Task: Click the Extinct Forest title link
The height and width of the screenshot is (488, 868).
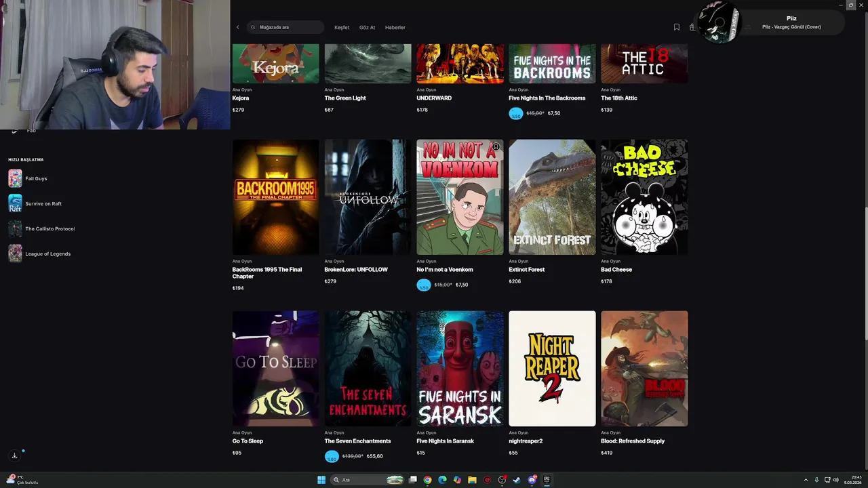Action: [527, 270]
